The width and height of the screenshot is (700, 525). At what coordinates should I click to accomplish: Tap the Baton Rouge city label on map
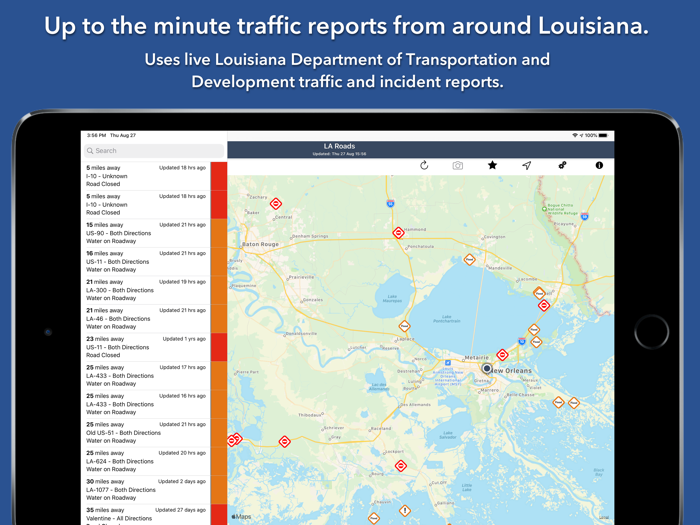(x=260, y=244)
